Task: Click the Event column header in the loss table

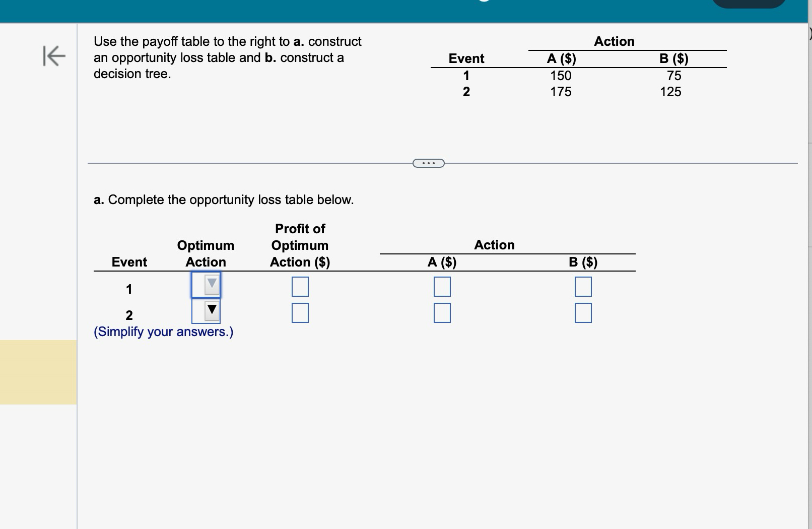Action: pyautogui.click(x=129, y=261)
